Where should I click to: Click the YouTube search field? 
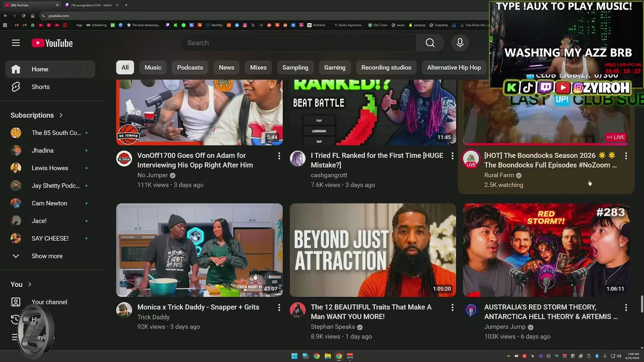click(x=298, y=43)
